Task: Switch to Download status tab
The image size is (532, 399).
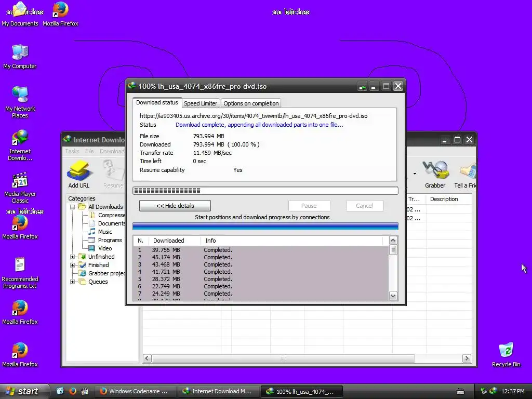Action: coord(157,102)
